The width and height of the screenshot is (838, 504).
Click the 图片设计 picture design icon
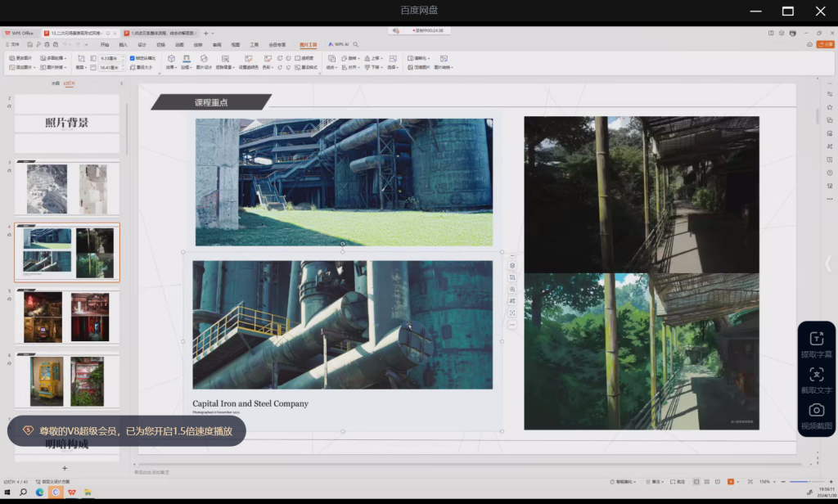tap(203, 59)
